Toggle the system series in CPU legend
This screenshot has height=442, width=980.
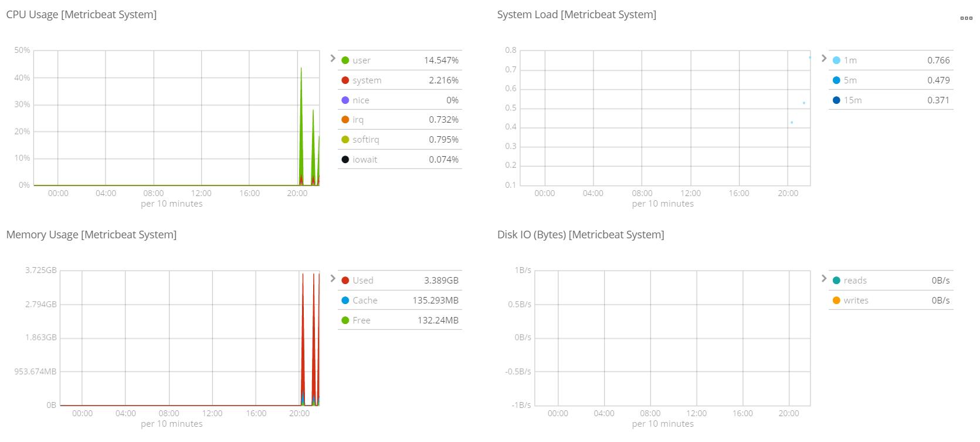coord(367,80)
